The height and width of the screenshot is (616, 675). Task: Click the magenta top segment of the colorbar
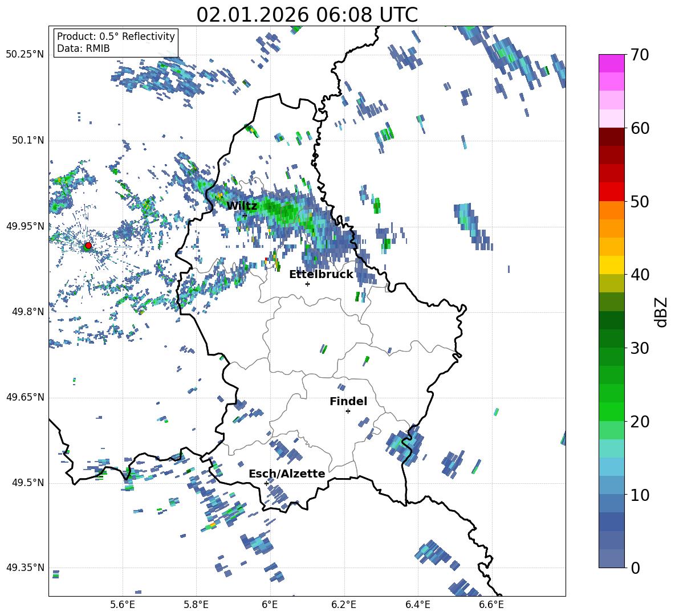pyautogui.click(x=611, y=63)
